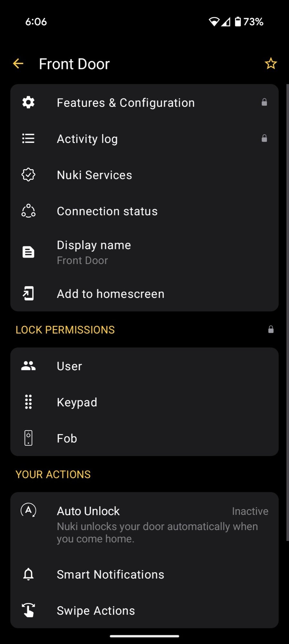Screen dimensions: 289x644
Task: Tap the Keypad dots icon
Action: tap(28, 402)
